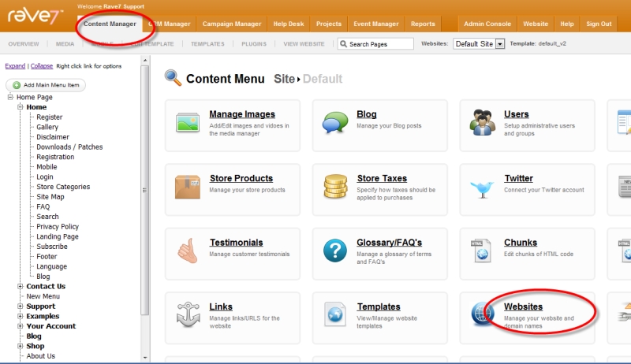Open the Glossary/FAQ's question mark icon
This screenshot has width=631, height=364.
pyautogui.click(x=335, y=251)
